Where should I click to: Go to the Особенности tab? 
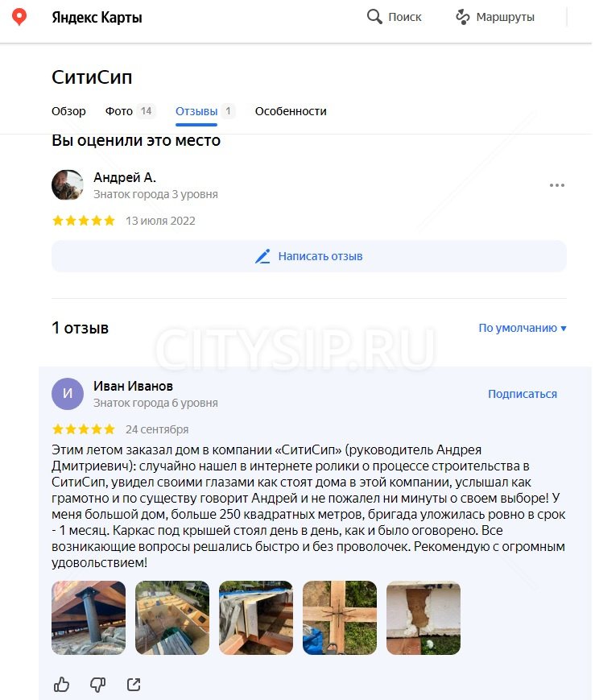(x=291, y=111)
